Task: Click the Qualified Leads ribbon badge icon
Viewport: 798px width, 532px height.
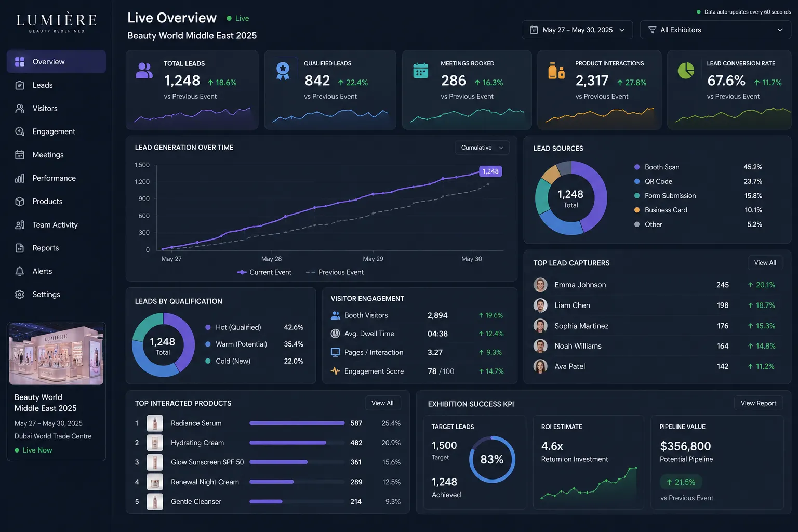Action: [x=283, y=71]
